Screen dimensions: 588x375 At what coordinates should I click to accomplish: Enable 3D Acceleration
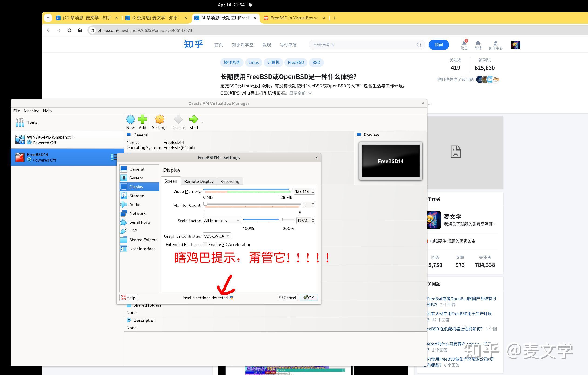tap(205, 244)
